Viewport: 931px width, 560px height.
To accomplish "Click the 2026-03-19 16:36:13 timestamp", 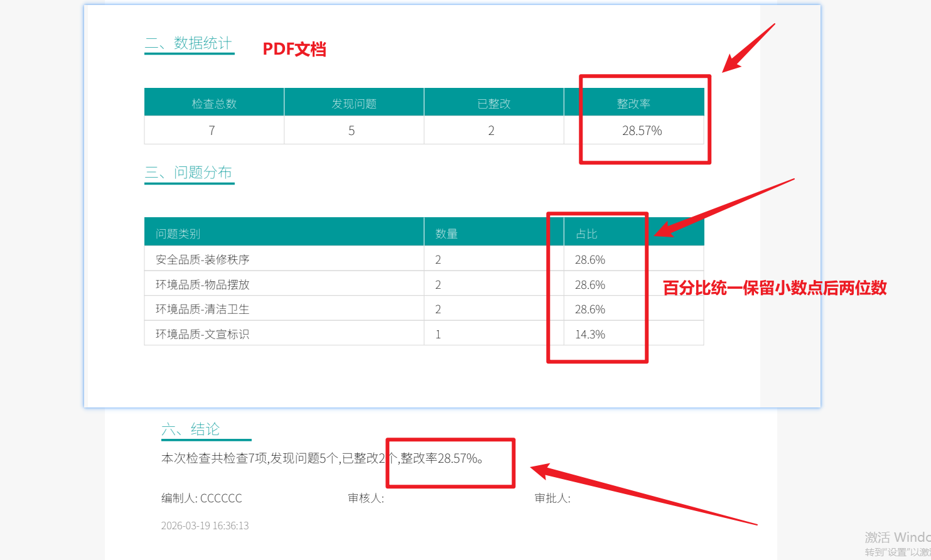I will [205, 525].
